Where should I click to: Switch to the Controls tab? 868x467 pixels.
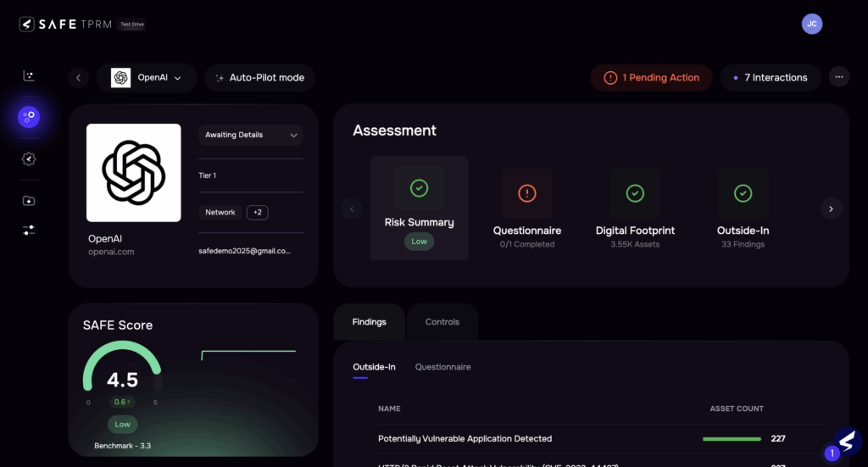[442, 322]
